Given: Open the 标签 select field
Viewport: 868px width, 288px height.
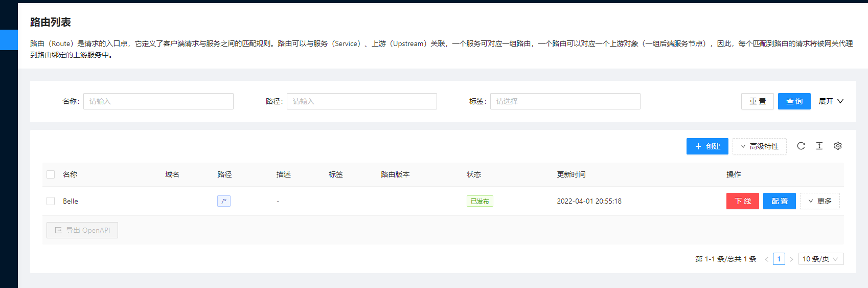Looking at the screenshot, I should coord(565,101).
